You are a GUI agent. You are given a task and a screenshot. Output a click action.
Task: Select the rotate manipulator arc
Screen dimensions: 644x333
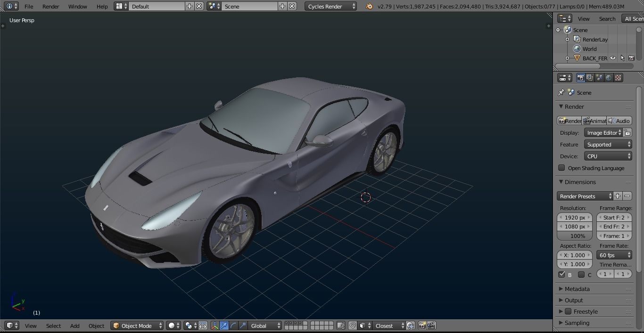tap(233, 325)
